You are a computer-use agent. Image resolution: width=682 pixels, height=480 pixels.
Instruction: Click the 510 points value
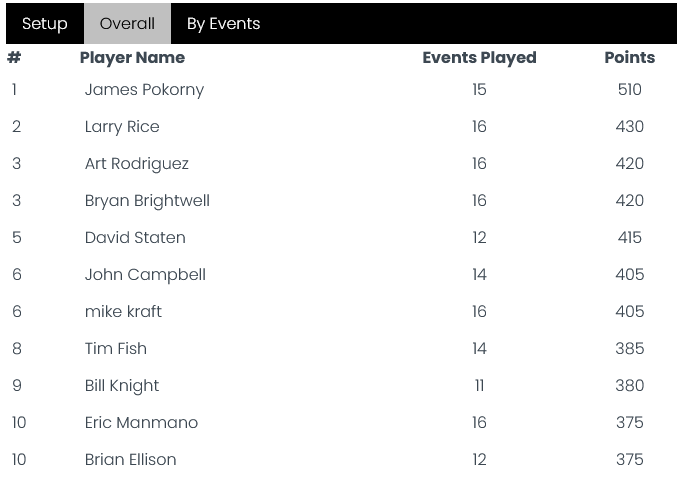point(629,90)
